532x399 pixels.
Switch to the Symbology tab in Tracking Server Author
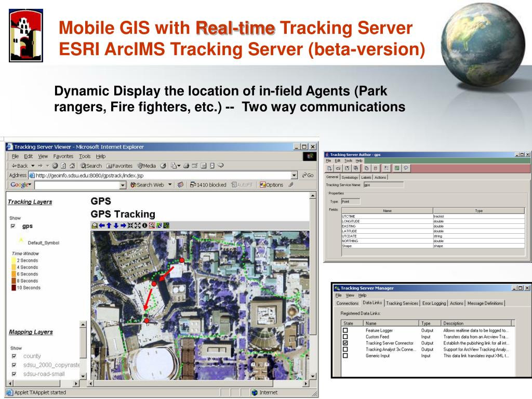350,178
